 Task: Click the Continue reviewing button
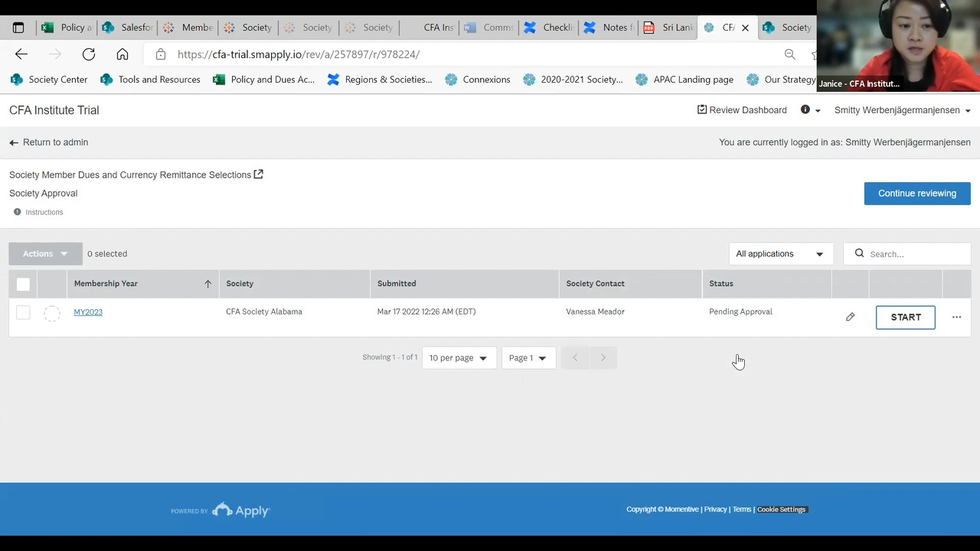tap(917, 194)
